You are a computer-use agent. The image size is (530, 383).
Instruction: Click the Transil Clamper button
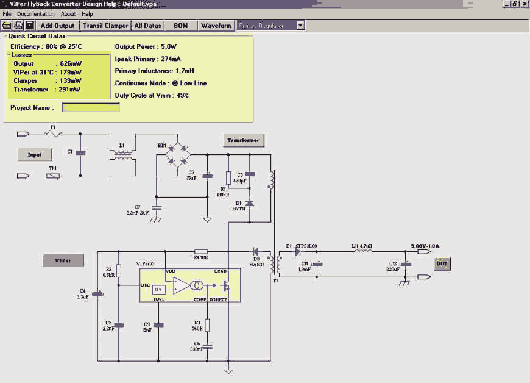pyautogui.click(x=105, y=26)
